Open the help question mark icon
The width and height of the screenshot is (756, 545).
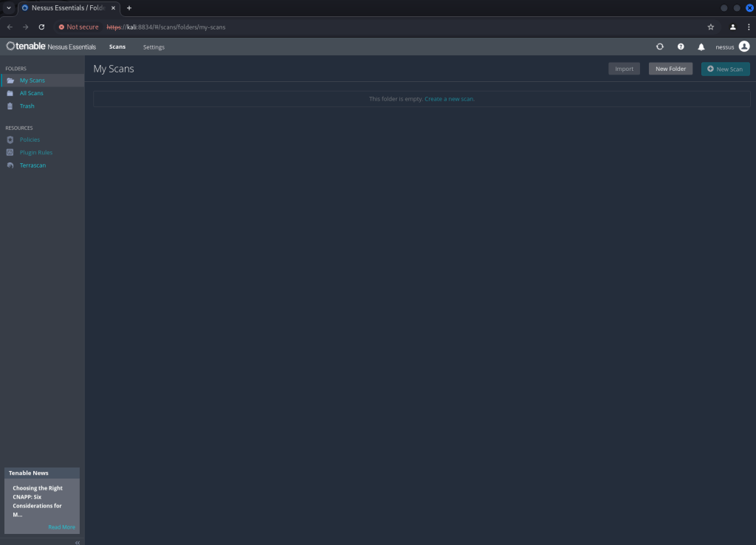pos(681,47)
